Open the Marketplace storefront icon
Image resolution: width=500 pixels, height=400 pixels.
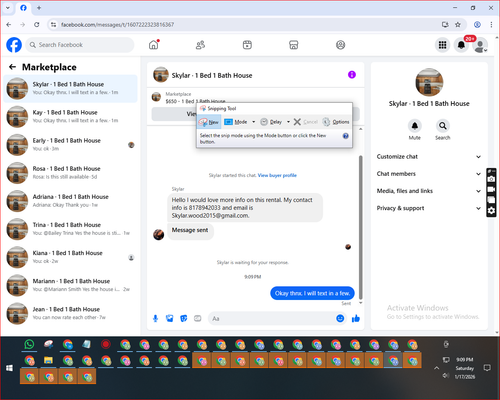(294, 45)
